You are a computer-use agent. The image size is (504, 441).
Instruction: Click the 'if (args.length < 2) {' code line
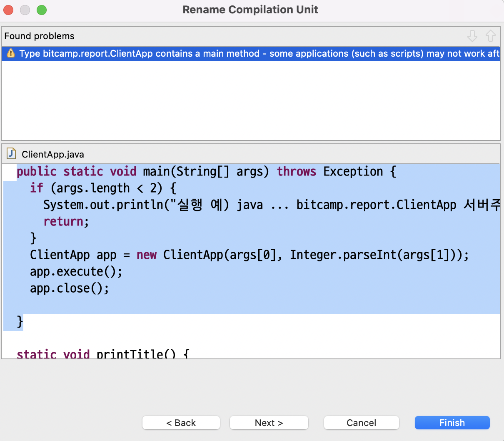[103, 188]
